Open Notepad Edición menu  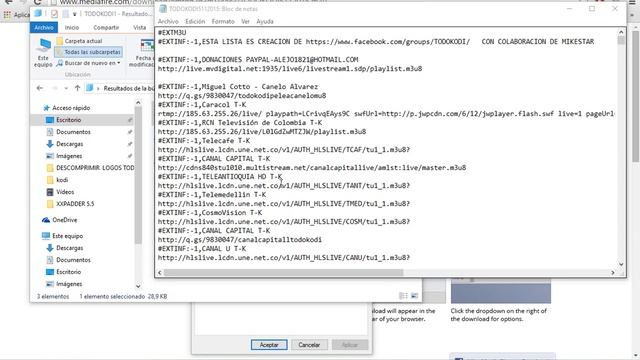195,21
